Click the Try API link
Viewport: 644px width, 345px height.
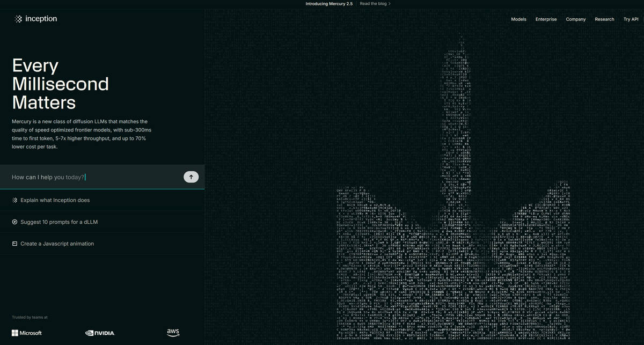tap(631, 19)
